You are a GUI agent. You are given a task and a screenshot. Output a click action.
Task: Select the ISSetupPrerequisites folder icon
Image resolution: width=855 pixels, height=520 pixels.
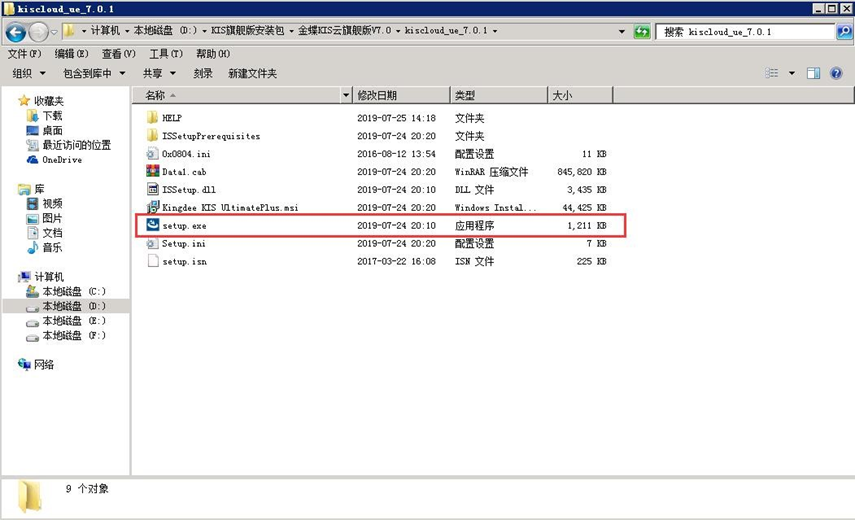pyautogui.click(x=152, y=135)
